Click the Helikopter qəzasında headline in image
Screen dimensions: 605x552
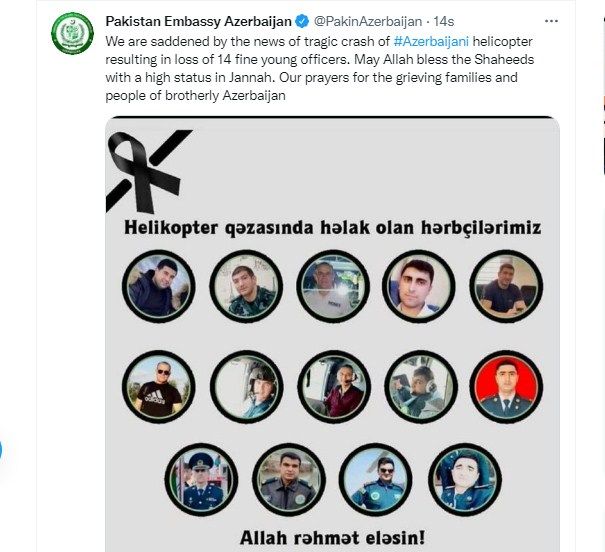(332, 228)
